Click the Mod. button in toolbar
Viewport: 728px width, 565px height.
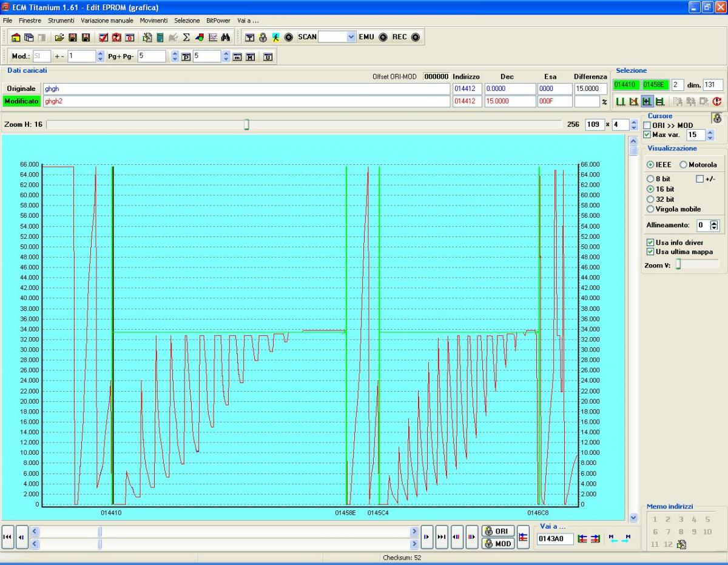[x=21, y=56]
